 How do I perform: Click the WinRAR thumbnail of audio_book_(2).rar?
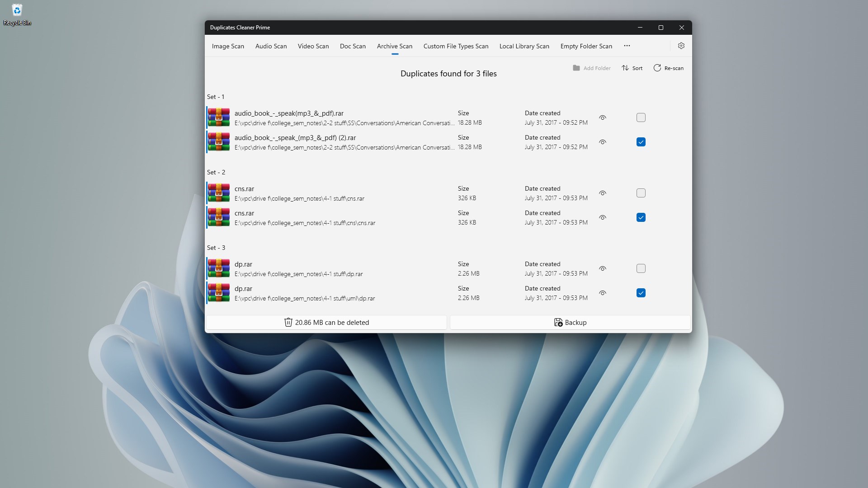[x=219, y=141]
